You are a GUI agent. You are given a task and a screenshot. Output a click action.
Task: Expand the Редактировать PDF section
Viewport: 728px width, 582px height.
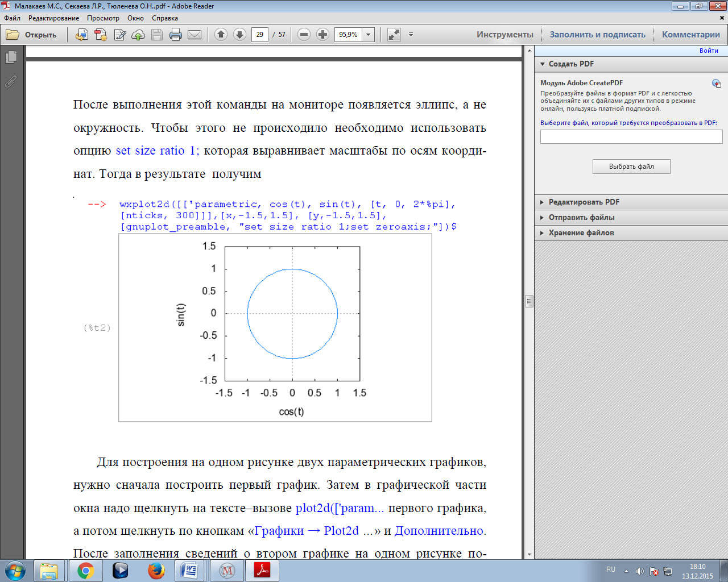(584, 202)
